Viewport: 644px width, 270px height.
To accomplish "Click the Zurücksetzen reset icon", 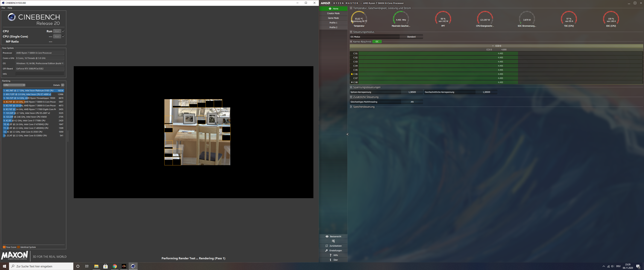I will (x=327, y=246).
